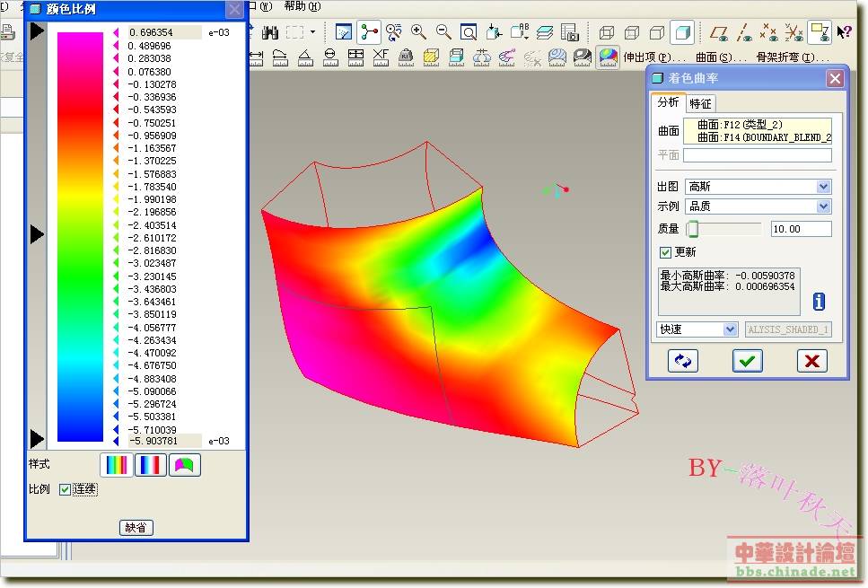This screenshot has height=588, width=868.
Task: Click the 质量 value field 10.00
Action: pyautogui.click(x=801, y=229)
